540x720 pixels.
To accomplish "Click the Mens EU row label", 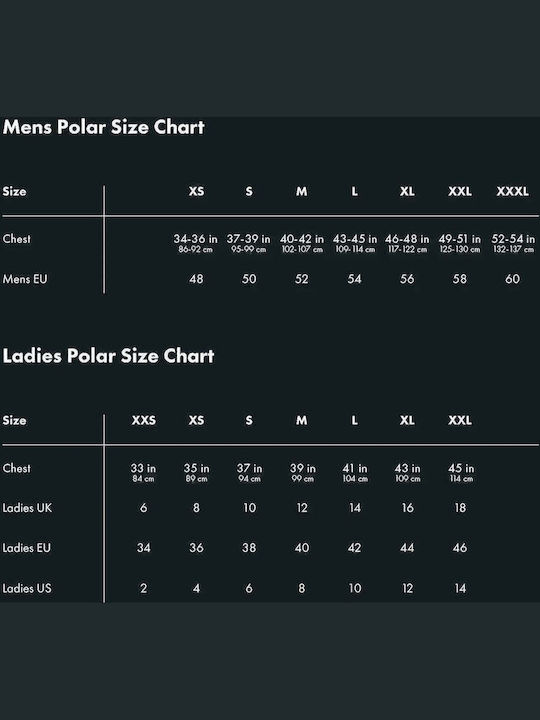I will pos(25,279).
